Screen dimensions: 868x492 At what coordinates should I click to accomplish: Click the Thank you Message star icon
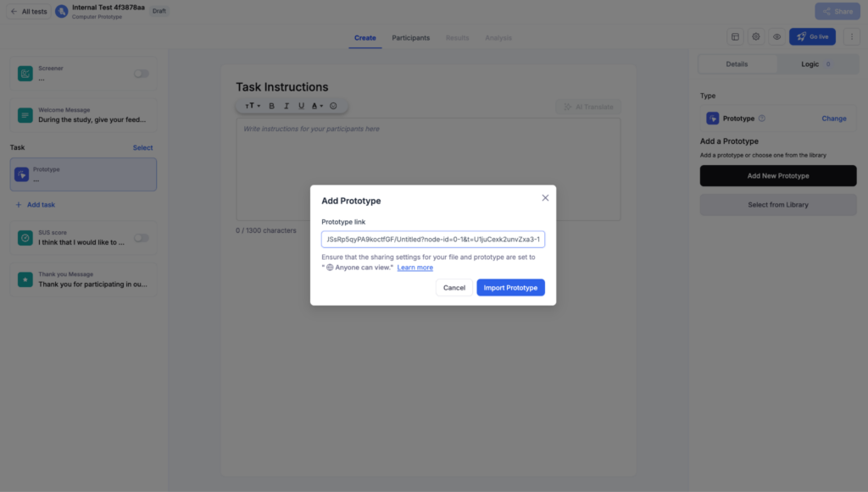25,279
